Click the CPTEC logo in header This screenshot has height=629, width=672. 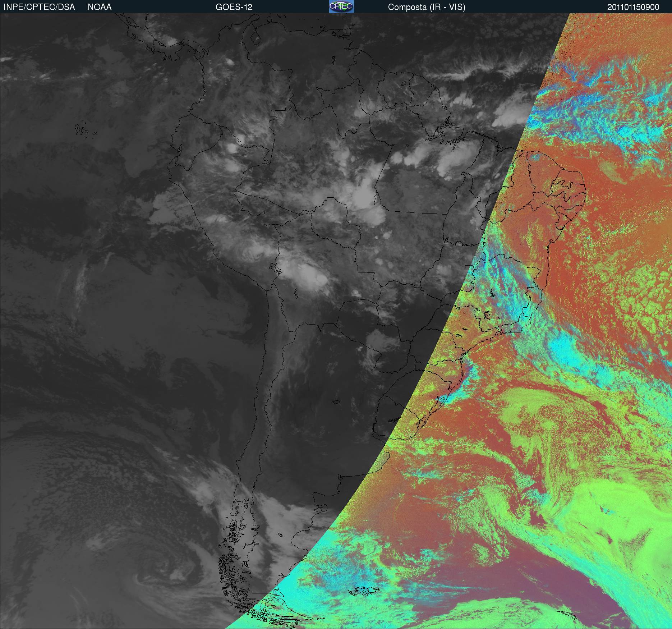pos(341,6)
